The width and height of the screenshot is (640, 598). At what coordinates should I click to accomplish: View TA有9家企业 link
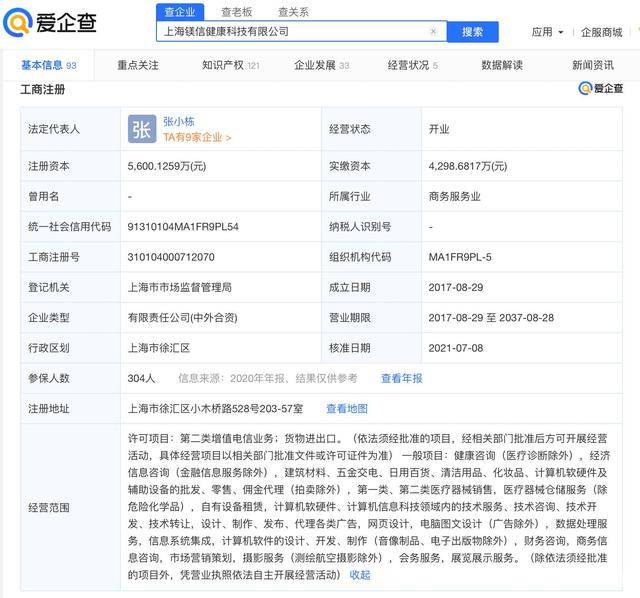197,137
